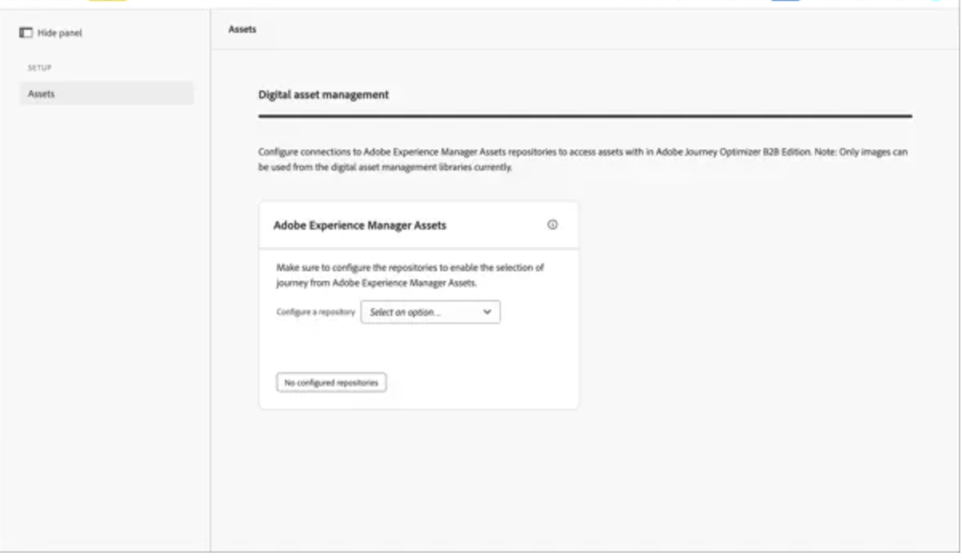Click inside the repository selection combo box
The image size is (962, 560).
[x=430, y=312]
